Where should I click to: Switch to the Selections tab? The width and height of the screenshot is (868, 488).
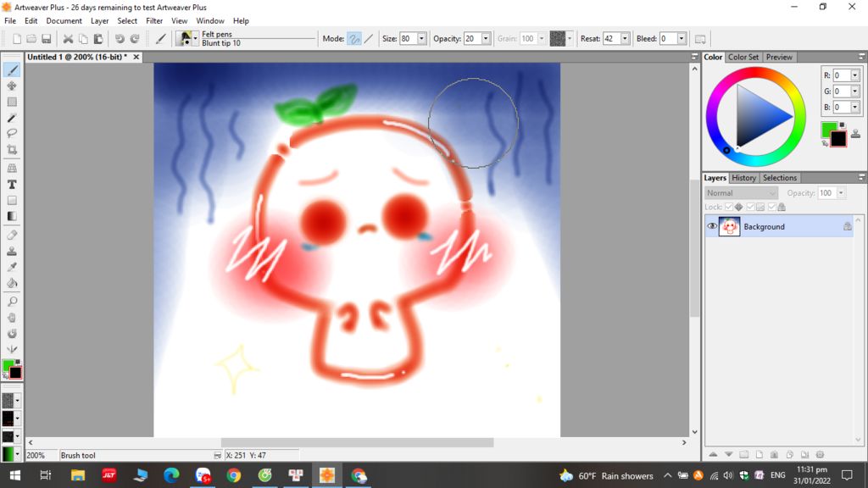point(780,178)
